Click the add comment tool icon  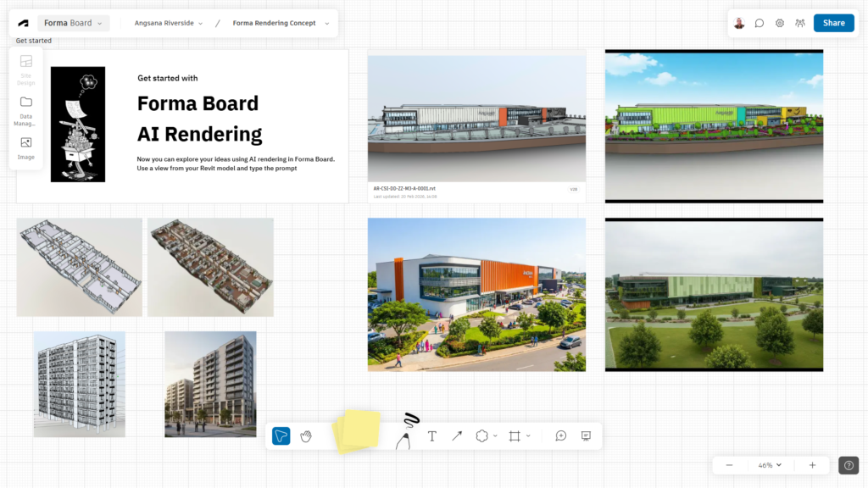561,436
